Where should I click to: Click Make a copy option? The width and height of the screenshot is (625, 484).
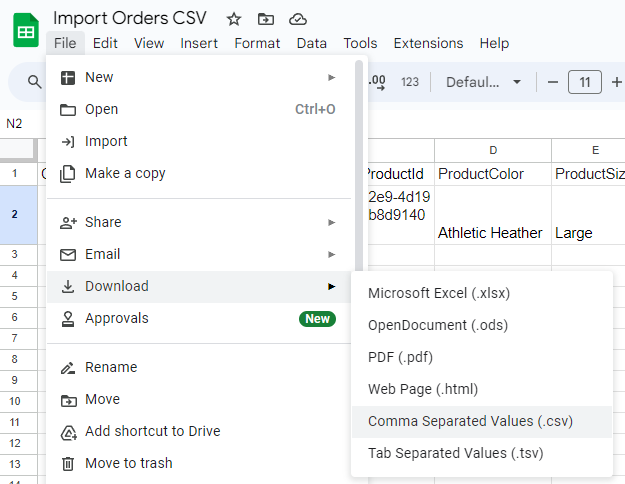[x=125, y=173]
